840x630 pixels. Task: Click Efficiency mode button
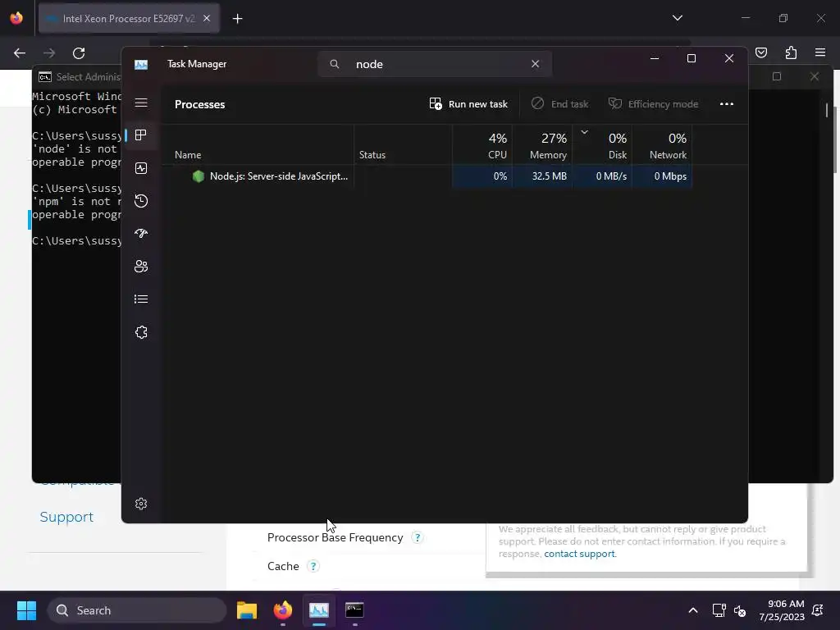[654, 104]
